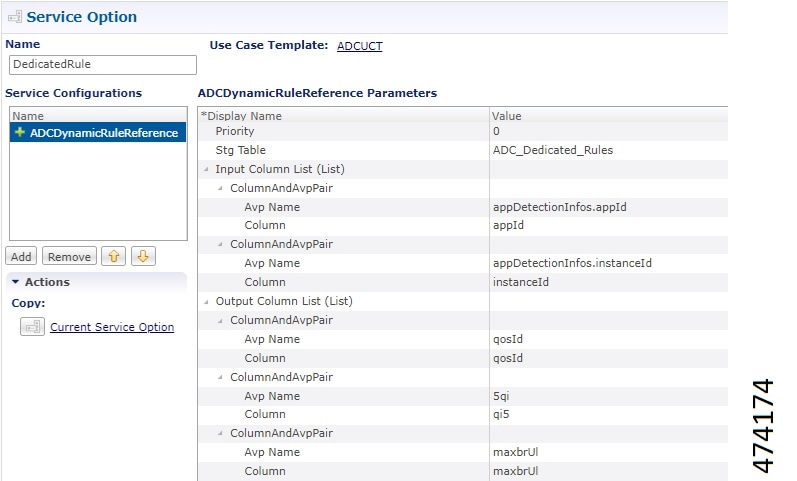Image resolution: width=797 pixels, height=481 pixels.
Task: Click the green plus icon beside ADCDynamicRuleReference
Action: click(19, 132)
